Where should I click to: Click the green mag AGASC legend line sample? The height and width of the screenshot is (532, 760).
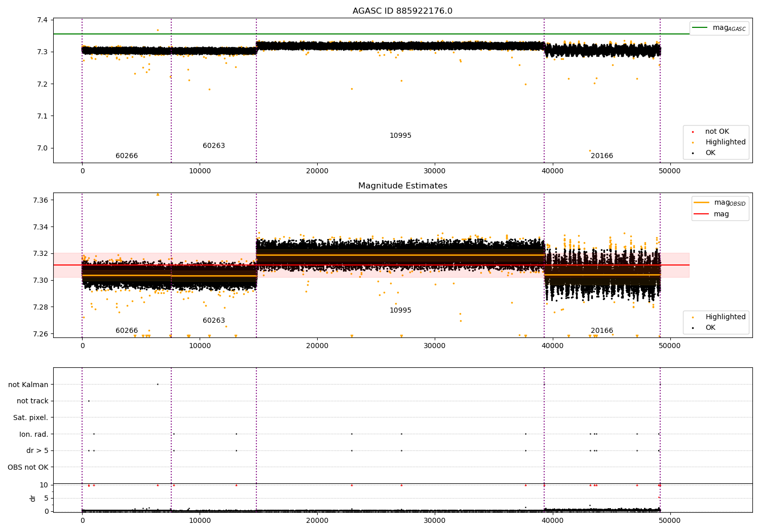pyautogui.click(x=700, y=28)
